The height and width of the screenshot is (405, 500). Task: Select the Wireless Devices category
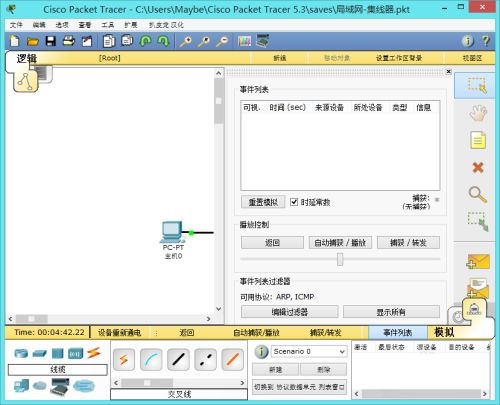point(75,353)
